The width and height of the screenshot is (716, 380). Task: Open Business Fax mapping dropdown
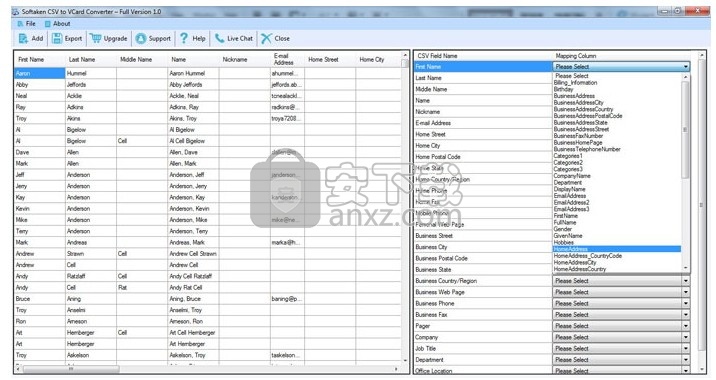(x=621, y=315)
